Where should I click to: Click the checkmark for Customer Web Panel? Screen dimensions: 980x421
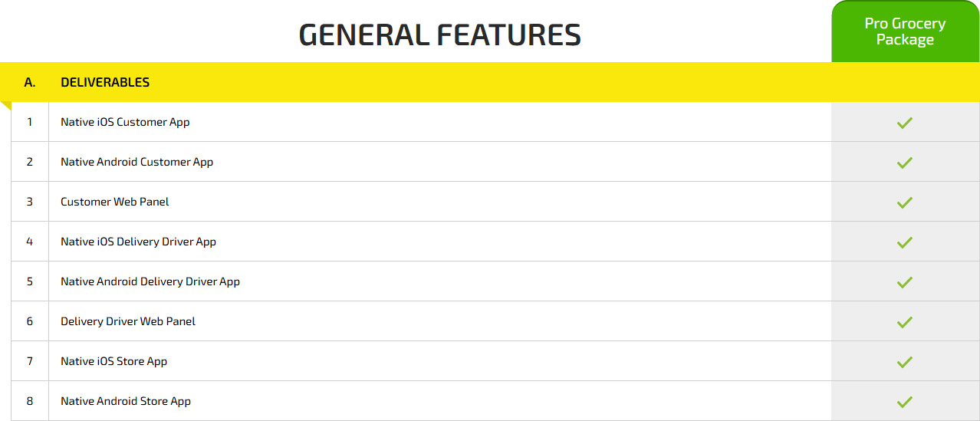coord(905,202)
